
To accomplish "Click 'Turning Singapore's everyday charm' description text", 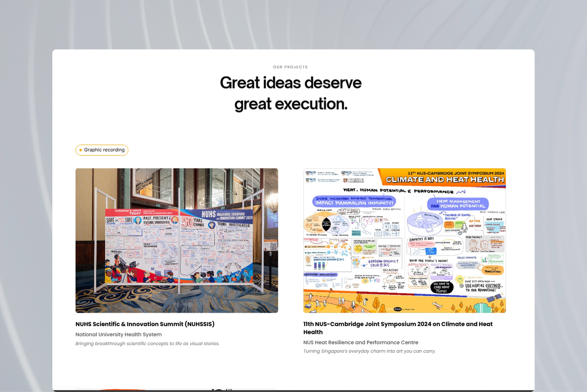I will (x=369, y=351).
